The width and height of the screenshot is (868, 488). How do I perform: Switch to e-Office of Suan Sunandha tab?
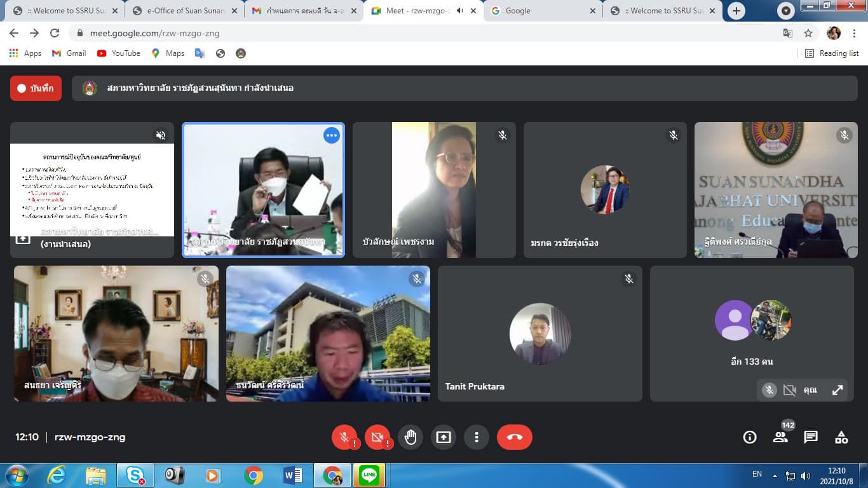coord(184,11)
